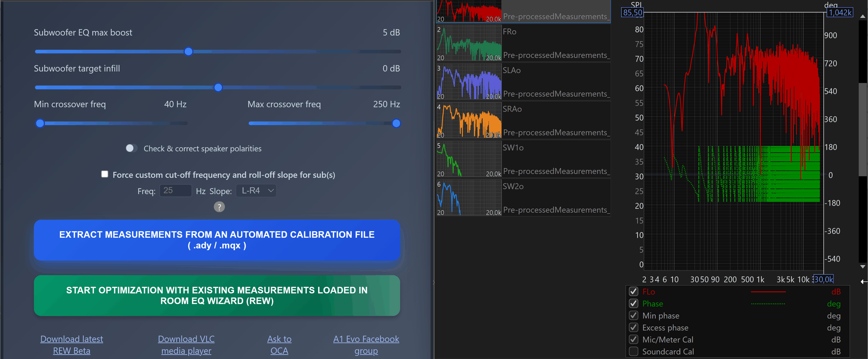Screen dimensions: 868x359
Task: Click the Subwoofer EQ max boost slider handle
Action: [189, 52]
